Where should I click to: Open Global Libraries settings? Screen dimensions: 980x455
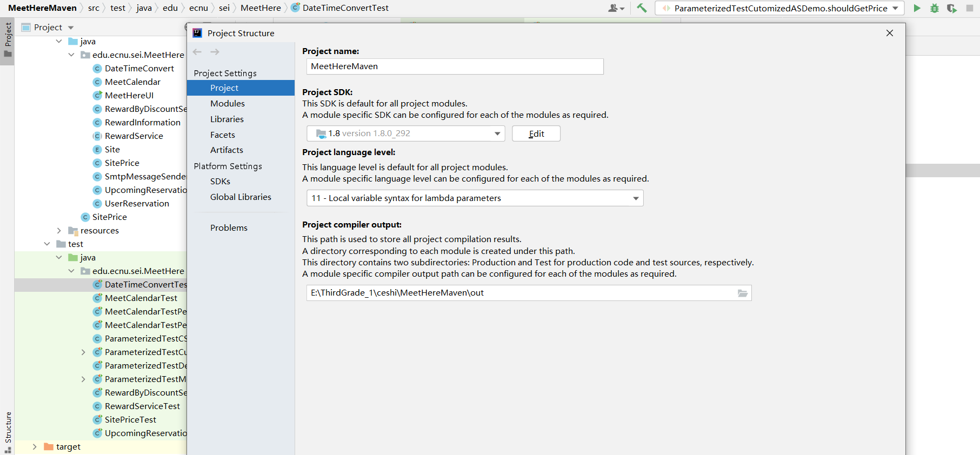[241, 197]
